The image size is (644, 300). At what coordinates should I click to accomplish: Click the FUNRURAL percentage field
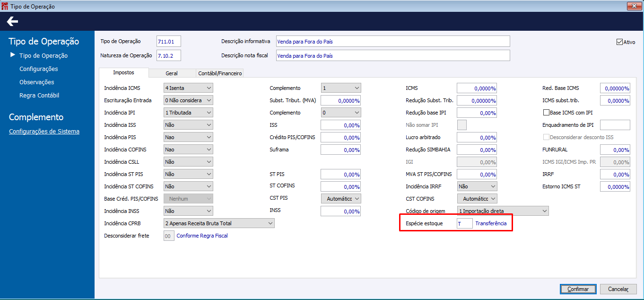click(615, 150)
